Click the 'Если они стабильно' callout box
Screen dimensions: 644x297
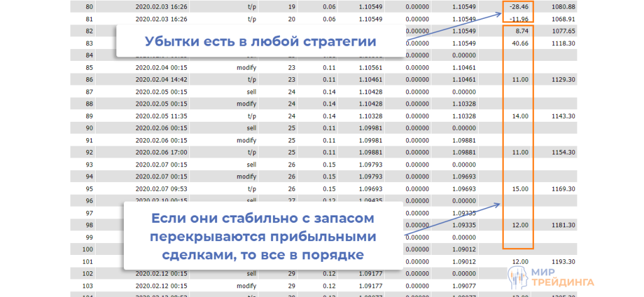pos(262,236)
